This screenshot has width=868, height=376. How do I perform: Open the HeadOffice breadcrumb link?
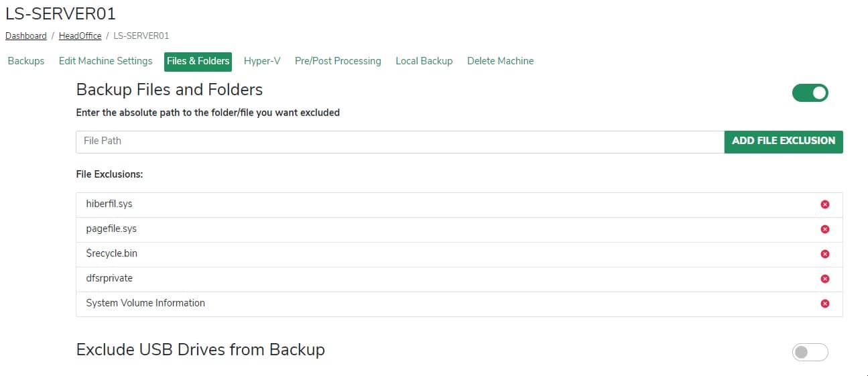click(x=80, y=36)
